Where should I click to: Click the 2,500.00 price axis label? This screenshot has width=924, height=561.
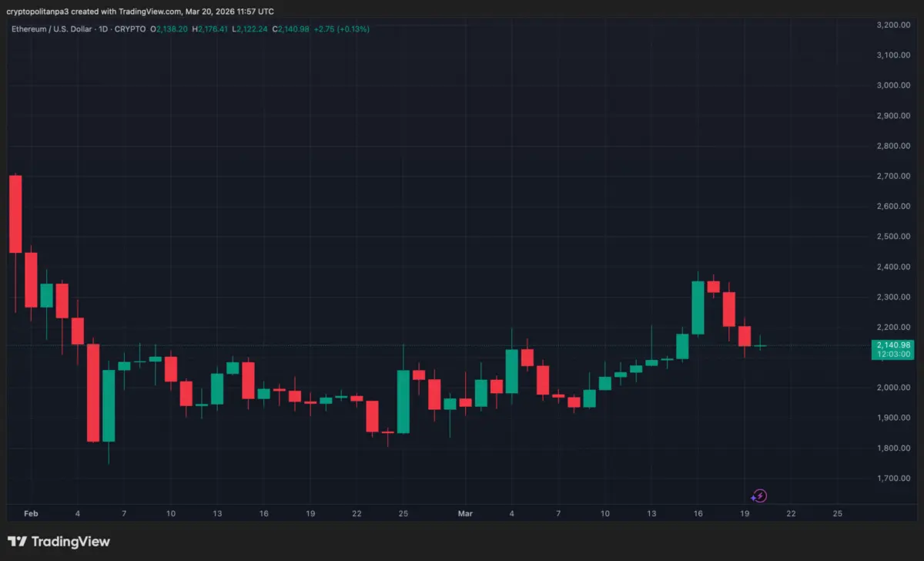[893, 237]
